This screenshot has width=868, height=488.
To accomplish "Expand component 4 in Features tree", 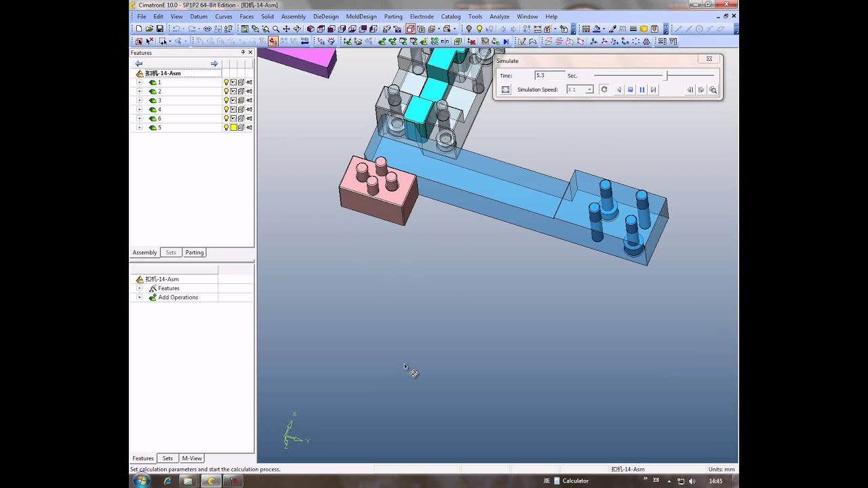I will 139,109.
